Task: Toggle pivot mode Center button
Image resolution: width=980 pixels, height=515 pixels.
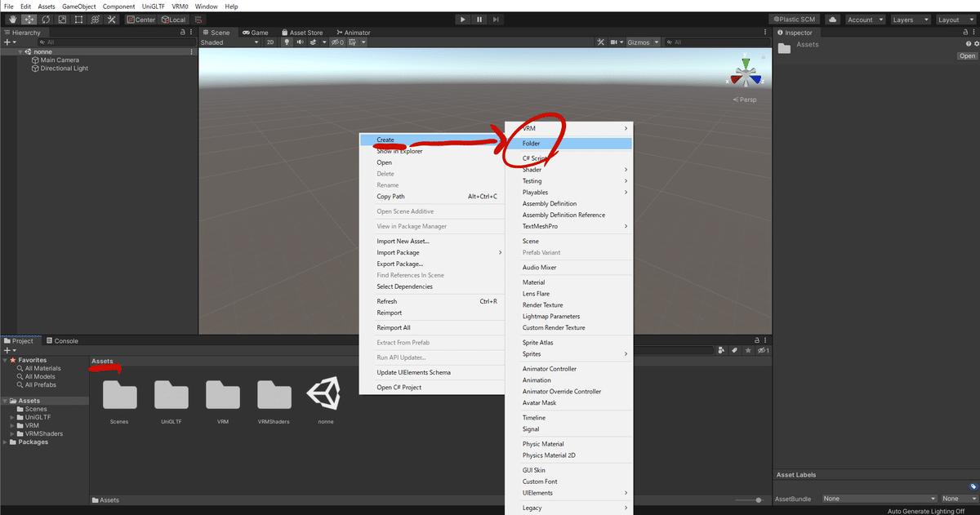Action: tap(141, 20)
